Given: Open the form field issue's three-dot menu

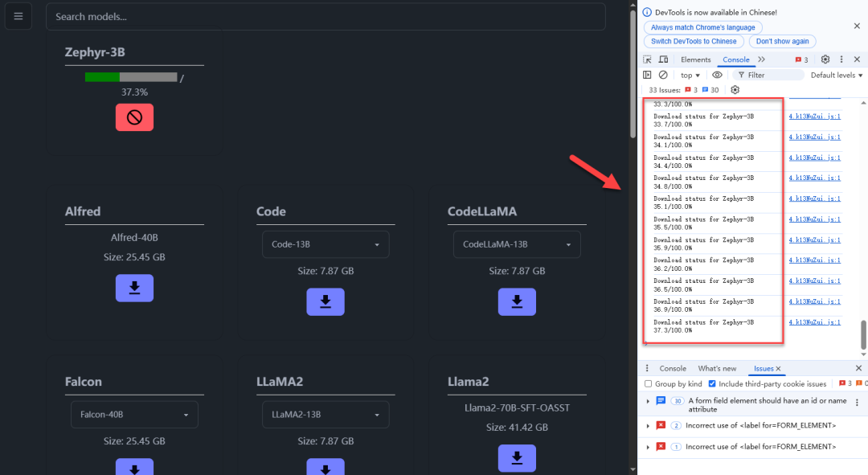Looking at the screenshot, I should tap(857, 403).
